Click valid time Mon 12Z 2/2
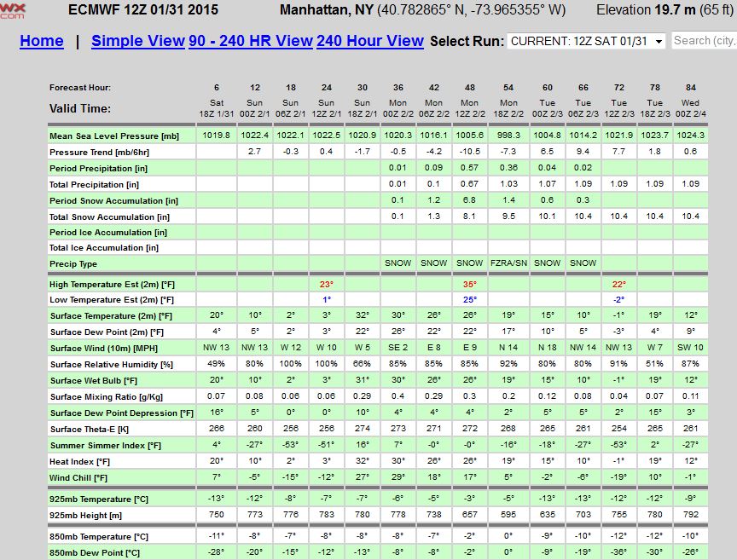This screenshot has width=737, height=560. tap(469, 108)
